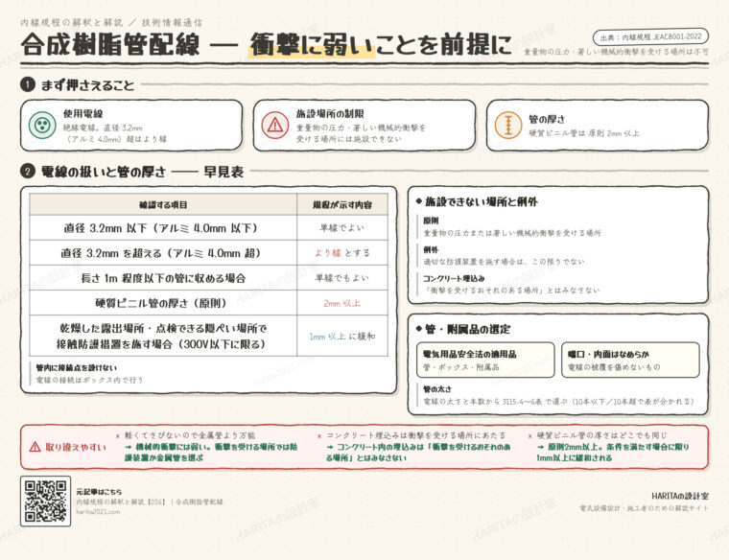The height and width of the screenshot is (560, 729).
Task: Click the 取り違えやすい label
Action: [76, 447]
